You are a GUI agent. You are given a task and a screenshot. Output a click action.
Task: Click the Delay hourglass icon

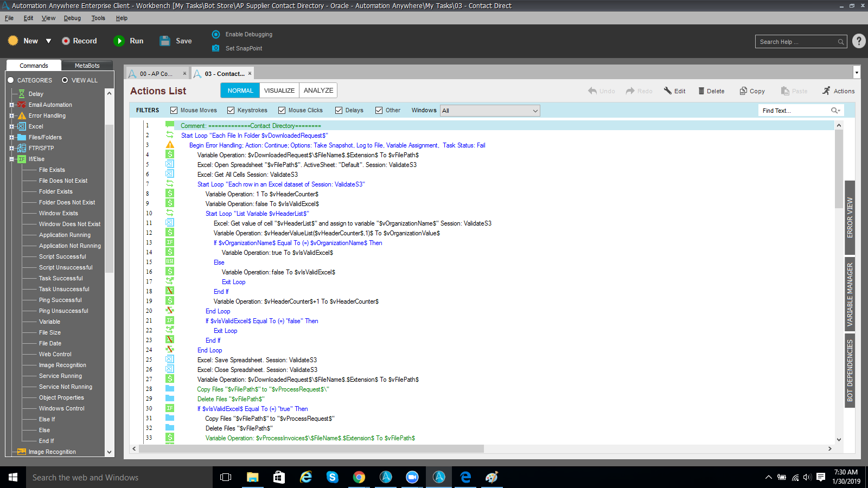pyautogui.click(x=22, y=94)
